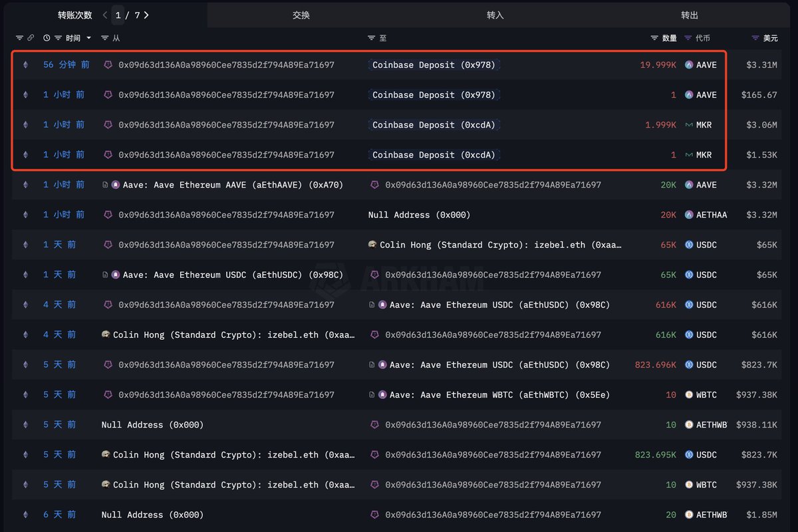This screenshot has height=532, width=798.
Task: Click the USDC token icon on the red 616K row
Action: (690, 305)
